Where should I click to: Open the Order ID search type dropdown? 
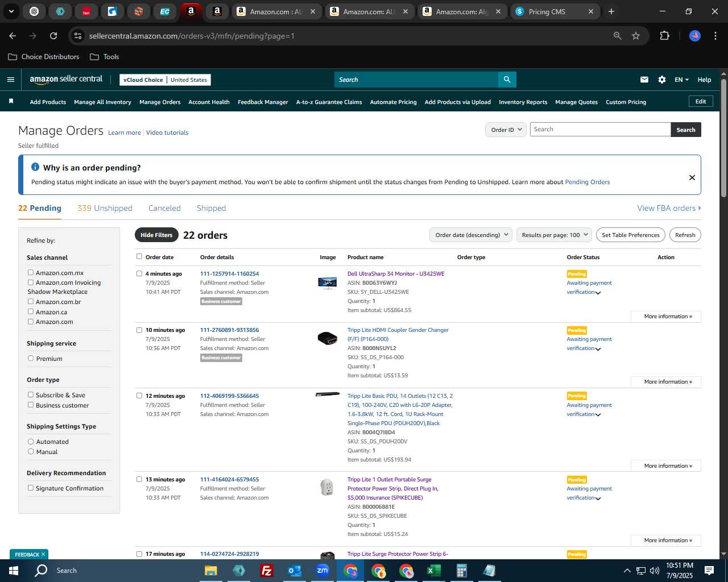(x=506, y=130)
